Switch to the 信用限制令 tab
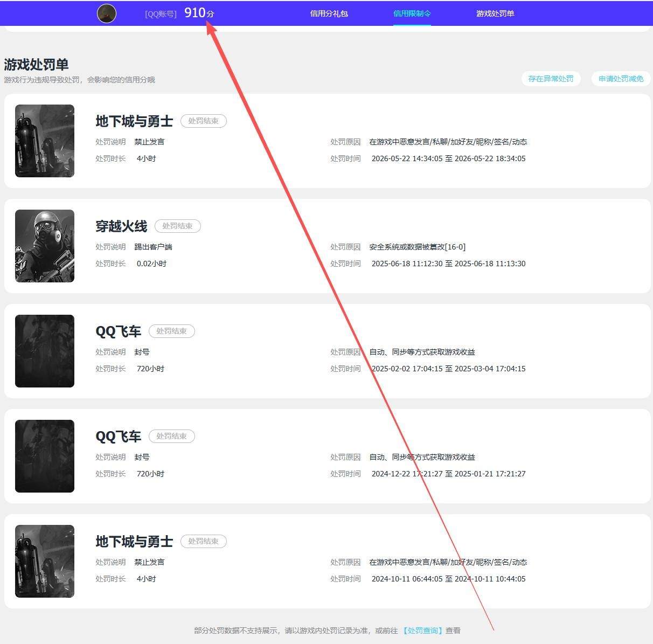The width and height of the screenshot is (653, 644). tap(412, 13)
